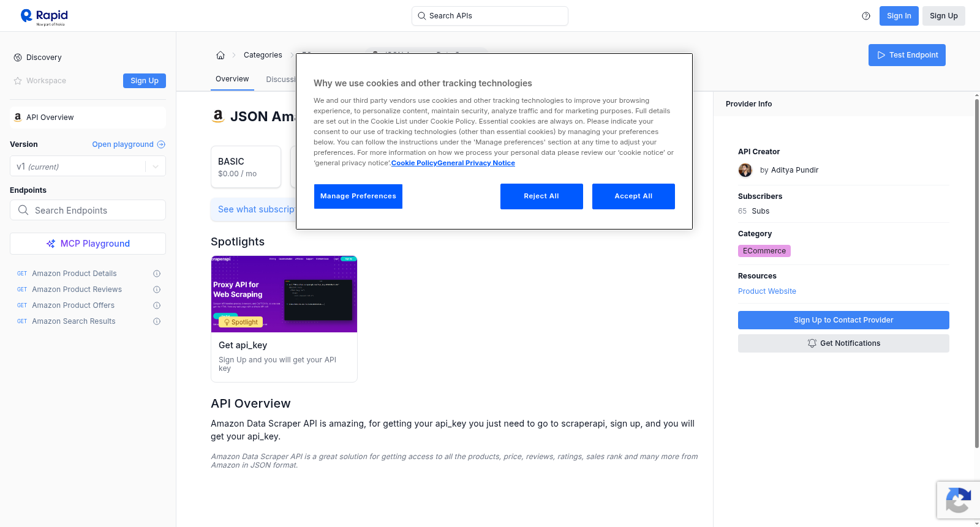Image resolution: width=980 pixels, height=527 pixels.
Task: Click the magnifier icon in Search Endpoints
Action: click(23, 210)
